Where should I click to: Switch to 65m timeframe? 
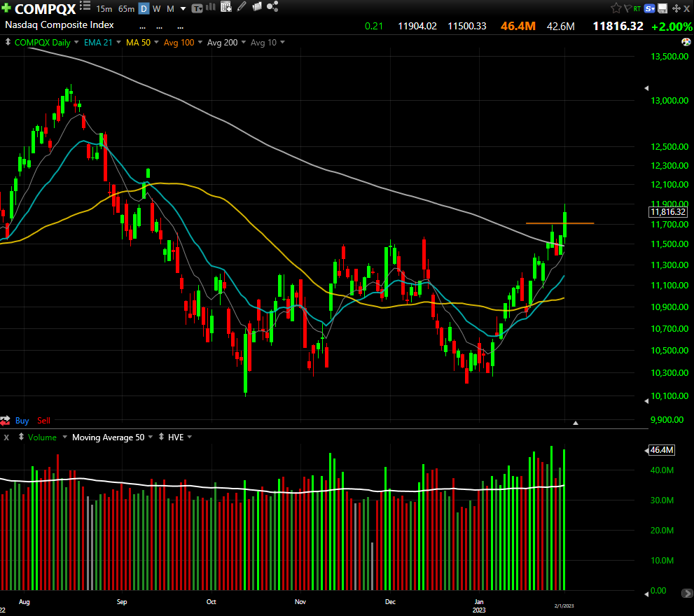coord(126,9)
